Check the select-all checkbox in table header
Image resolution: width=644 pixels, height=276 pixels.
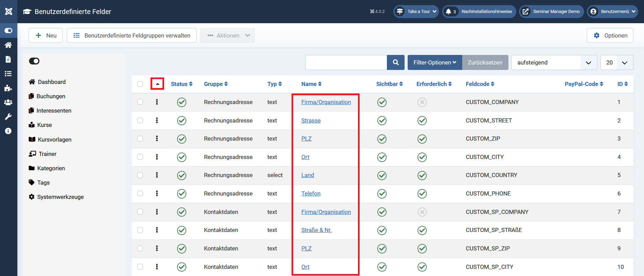(140, 84)
